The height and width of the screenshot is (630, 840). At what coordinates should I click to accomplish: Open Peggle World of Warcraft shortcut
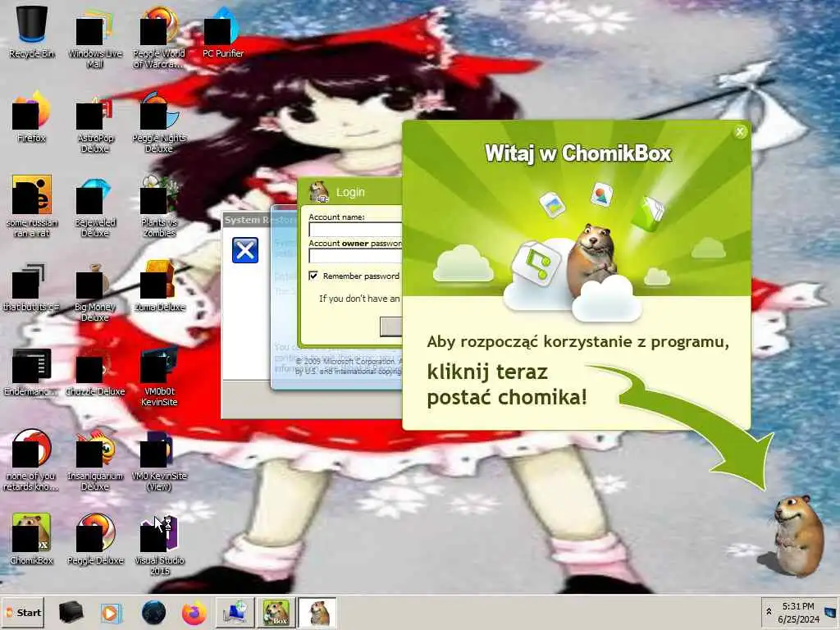(x=159, y=38)
